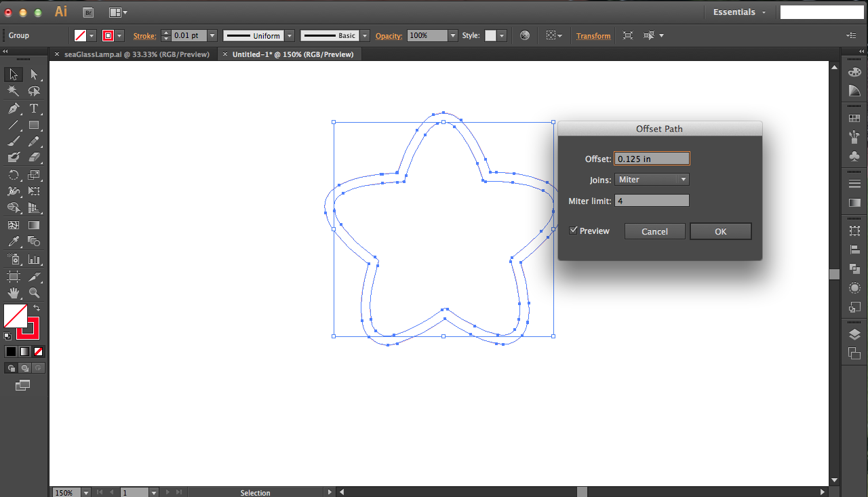Screen dimensions: 868x497
Task: Switch to seaGlassLamp.ai document tab
Action: [137, 54]
